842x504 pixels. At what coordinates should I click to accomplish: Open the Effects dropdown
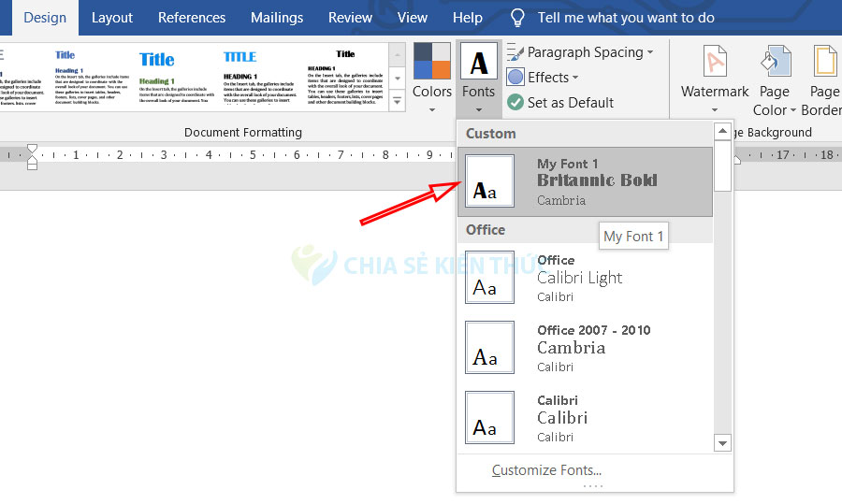544,78
